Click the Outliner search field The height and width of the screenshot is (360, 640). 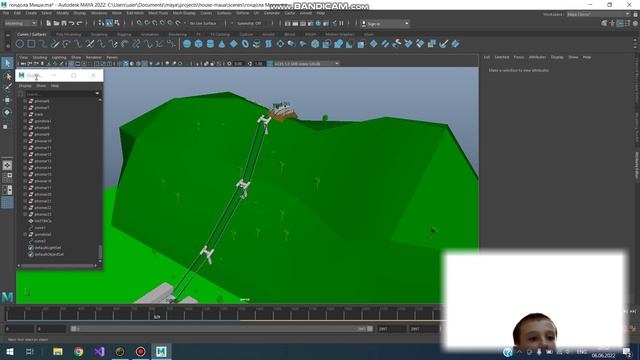[60, 93]
